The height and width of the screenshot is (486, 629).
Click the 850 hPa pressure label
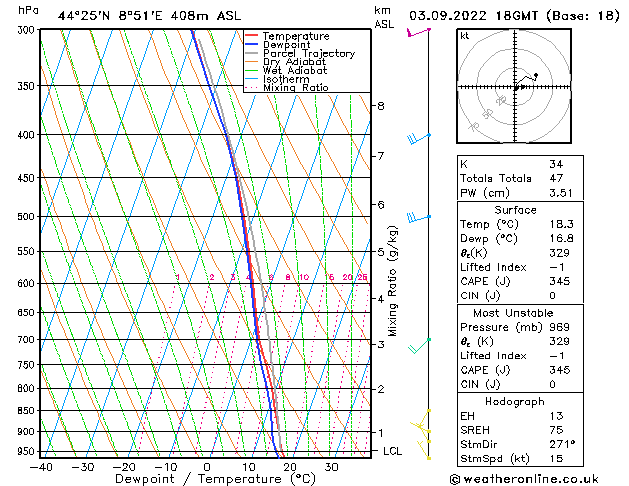point(28,411)
